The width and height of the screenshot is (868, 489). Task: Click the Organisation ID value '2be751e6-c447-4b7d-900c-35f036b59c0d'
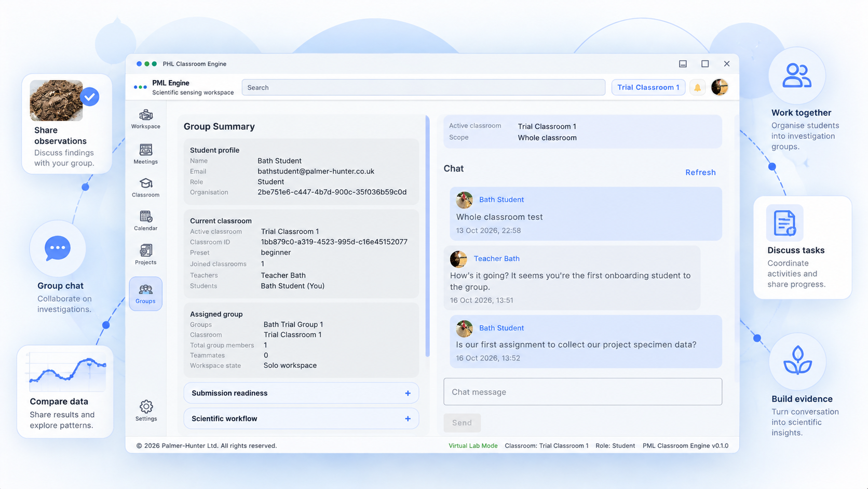(332, 192)
